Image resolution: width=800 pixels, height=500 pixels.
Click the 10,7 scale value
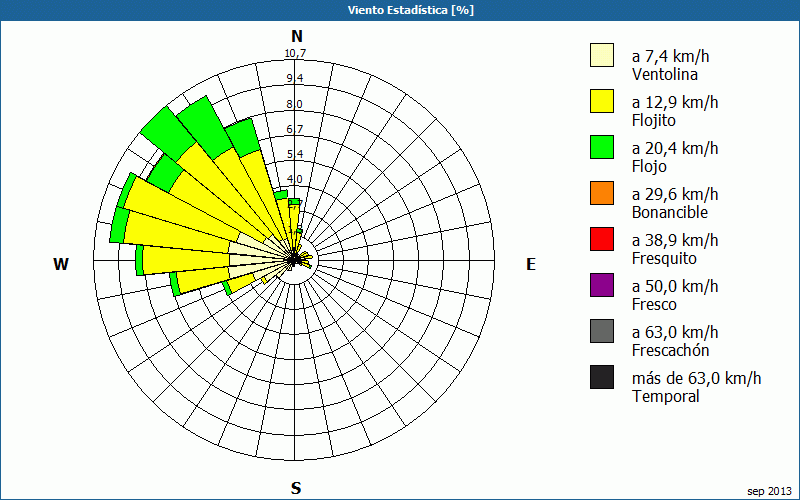point(295,53)
